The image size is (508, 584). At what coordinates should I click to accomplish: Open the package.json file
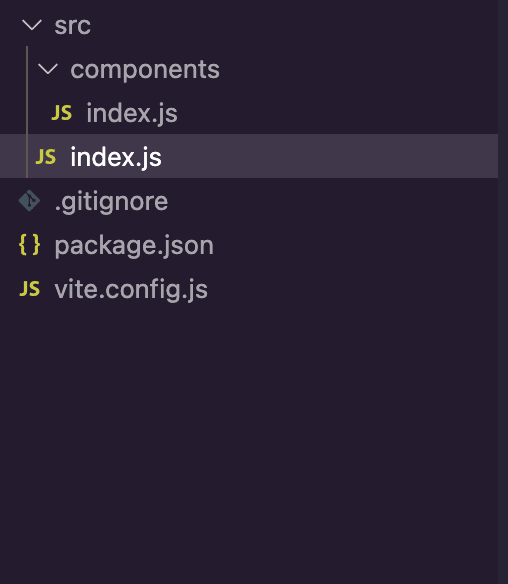point(134,246)
